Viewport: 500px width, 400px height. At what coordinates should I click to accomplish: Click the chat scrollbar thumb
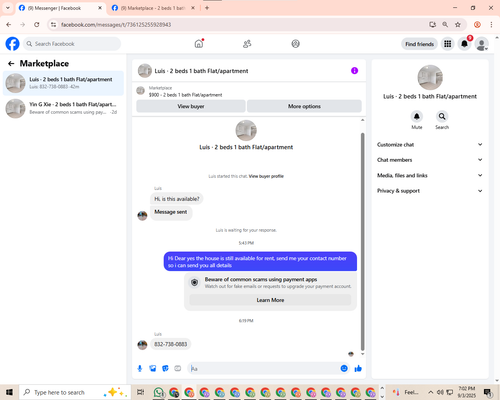[x=362, y=242]
